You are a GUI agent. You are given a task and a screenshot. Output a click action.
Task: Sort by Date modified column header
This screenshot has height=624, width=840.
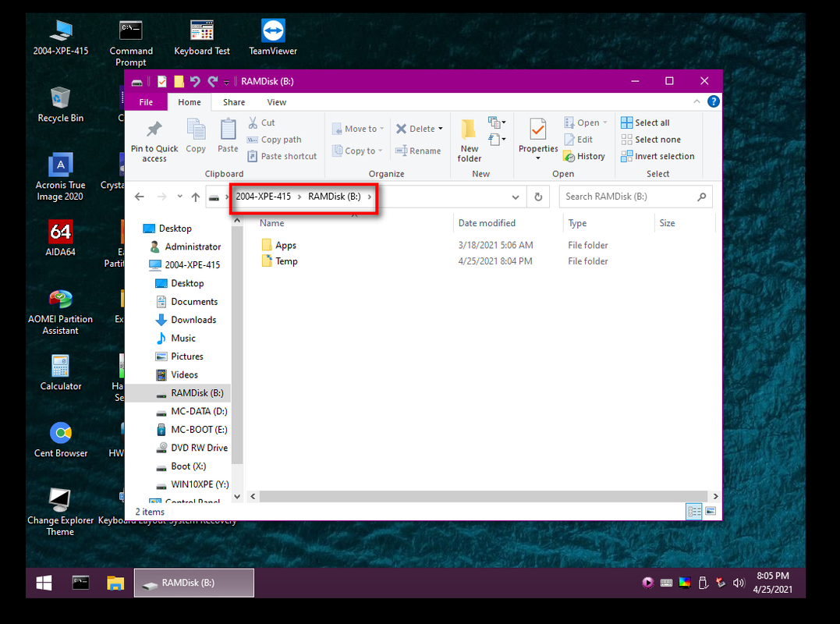(x=508, y=223)
